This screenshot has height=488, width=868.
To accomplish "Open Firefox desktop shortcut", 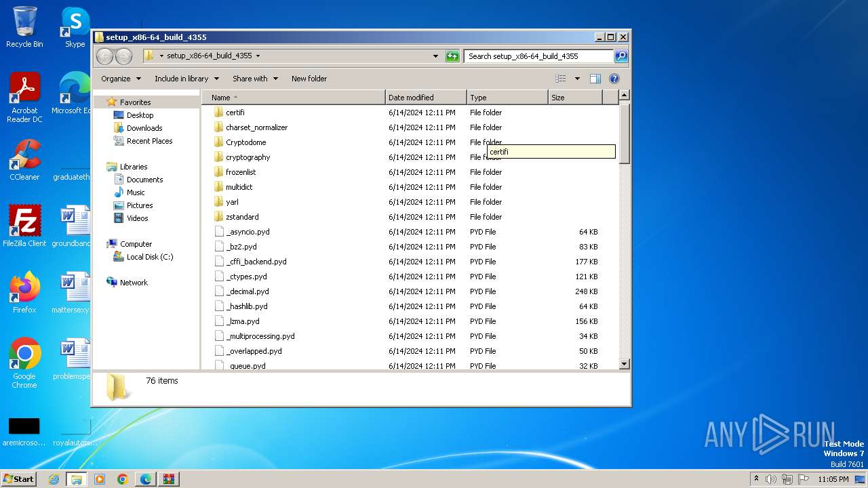I will pos(24,293).
